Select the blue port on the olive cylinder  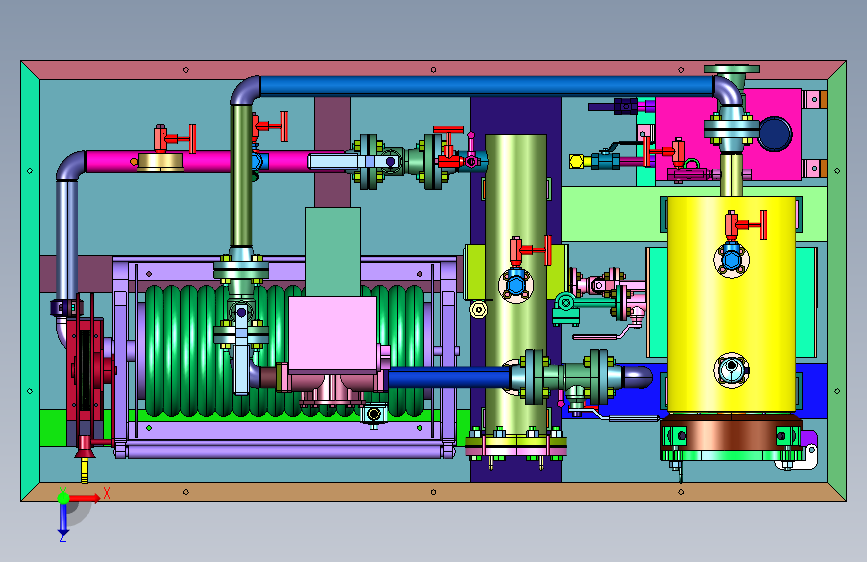[516, 285]
